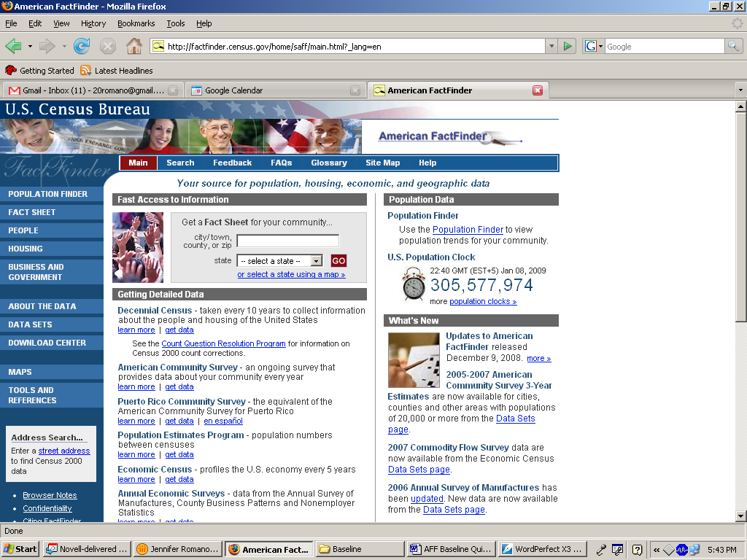
Task: Go to the Home page icon
Action: pyautogui.click(x=134, y=46)
